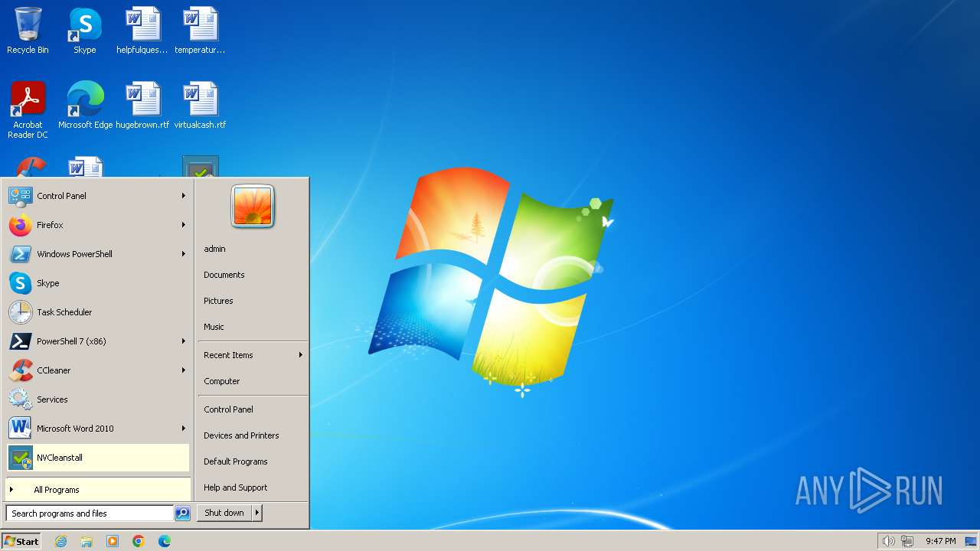Viewport: 980px width, 551px height.
Task: Click the Services label text
Action: click(x=52, y=399)
